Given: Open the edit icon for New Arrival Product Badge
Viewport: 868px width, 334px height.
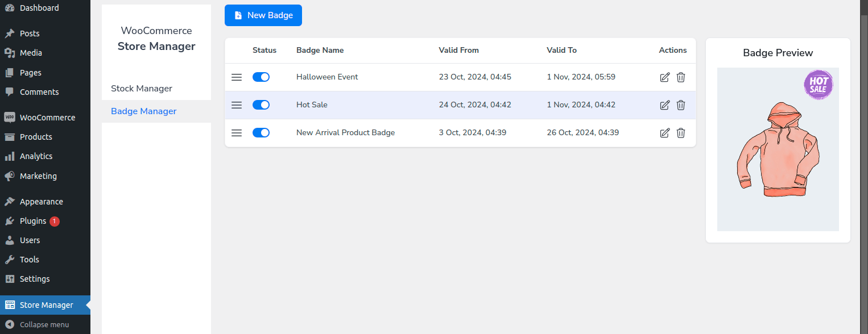Looking at the screenshot, I should point(664,132).
